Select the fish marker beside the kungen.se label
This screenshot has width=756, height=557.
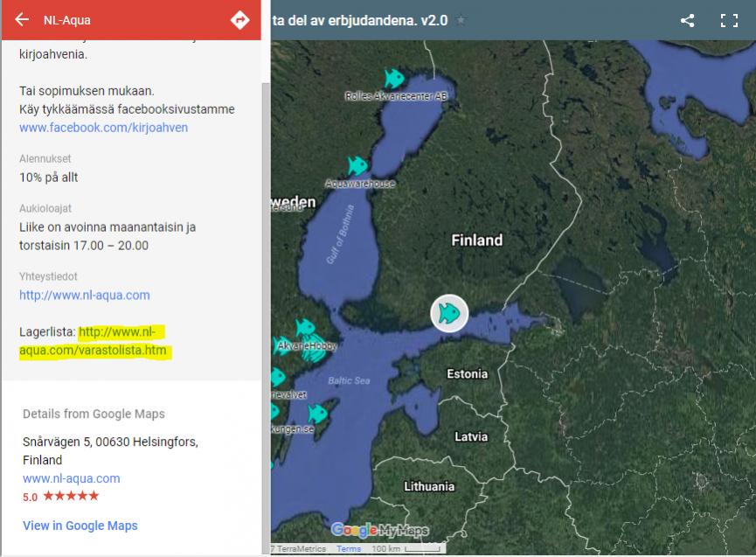317,414
